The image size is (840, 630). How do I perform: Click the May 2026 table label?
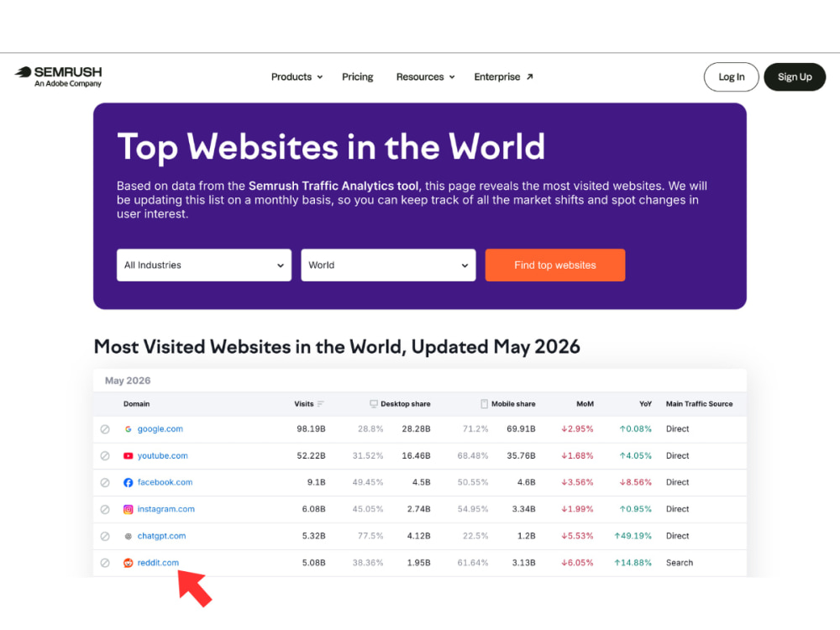click(x=128, y=381)
